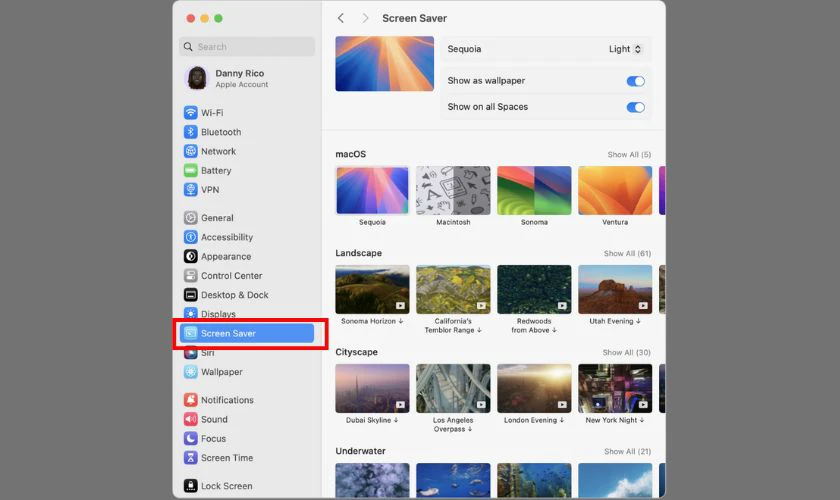This screenshot has height=500, width=840.
Task: Open the Siri sidebar item
Action: tap(208, 353)
